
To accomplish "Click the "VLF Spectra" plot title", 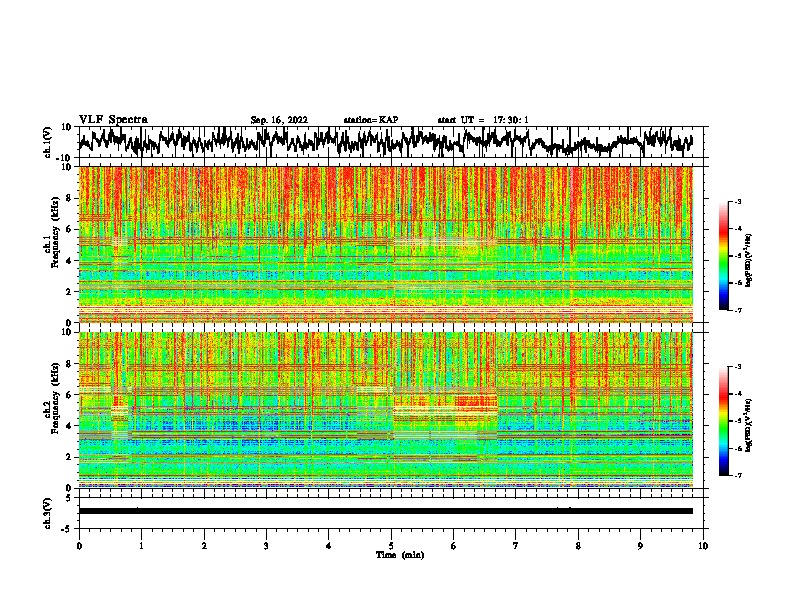I will click(113, 120).
